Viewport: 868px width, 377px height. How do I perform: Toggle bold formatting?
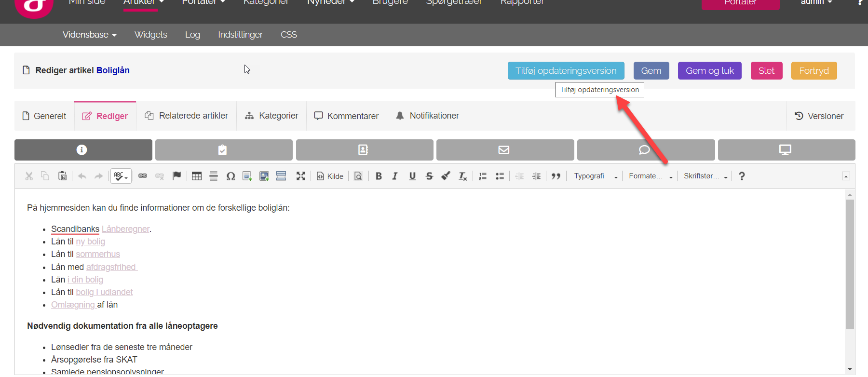(379, 176)
